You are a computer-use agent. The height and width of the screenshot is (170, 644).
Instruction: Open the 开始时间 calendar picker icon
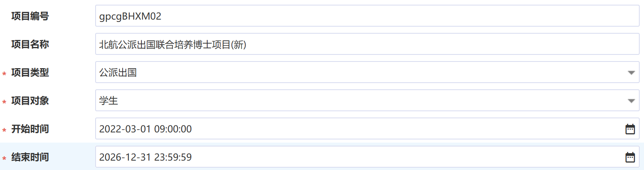(630, 129)
